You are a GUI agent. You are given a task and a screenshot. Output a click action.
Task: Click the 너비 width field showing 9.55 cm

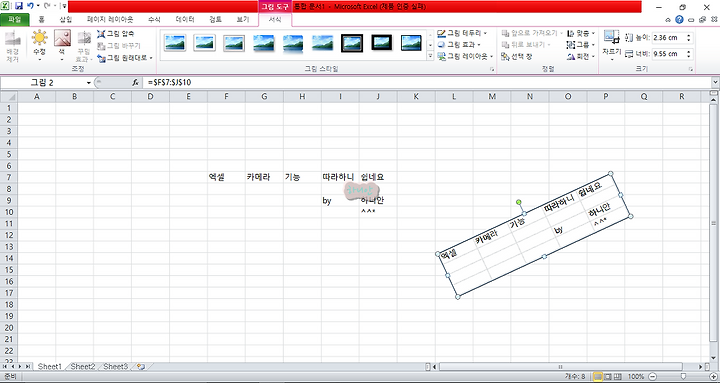668,54
